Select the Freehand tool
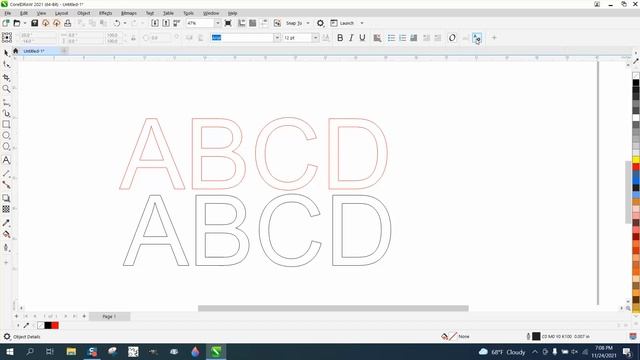 (x=6, y=102)
